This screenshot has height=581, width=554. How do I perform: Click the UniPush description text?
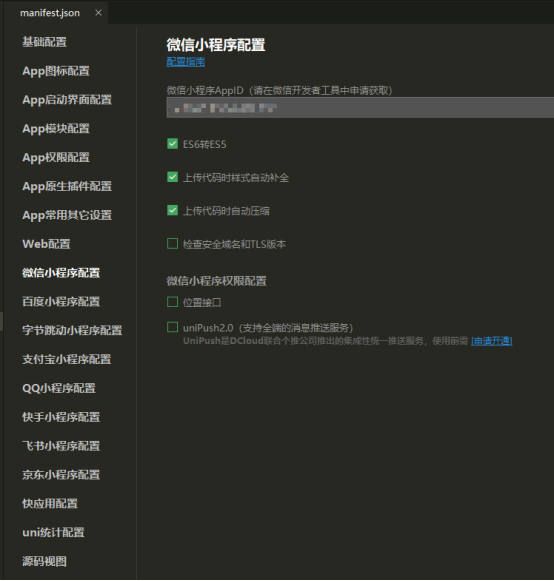click(325, 341)
